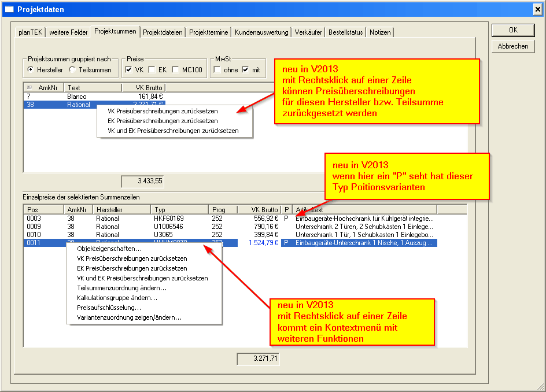Choose EK Preisüberschreibungen zurücksetzen in upper menu
This screenshot has width=546, height=392.
(x=163, y=121)
